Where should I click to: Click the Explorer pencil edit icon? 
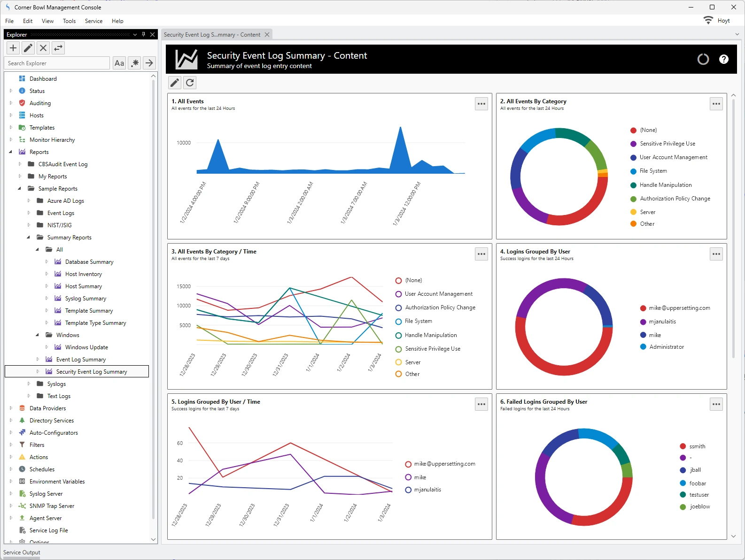point(28,48)
